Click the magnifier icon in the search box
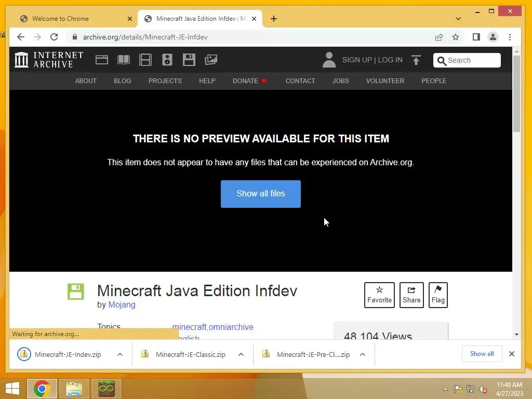The height and width of the screenshot is (399, 532). click(x=442, y=61)
